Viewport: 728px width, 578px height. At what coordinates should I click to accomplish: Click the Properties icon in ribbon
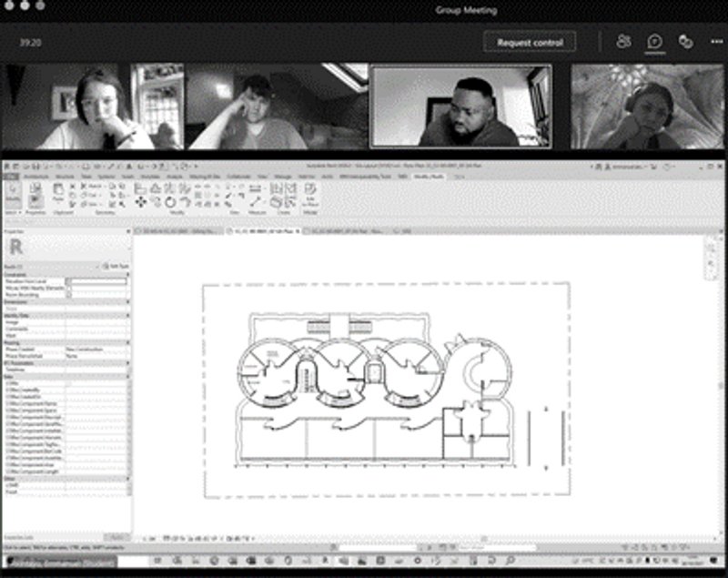pos(35,194)
